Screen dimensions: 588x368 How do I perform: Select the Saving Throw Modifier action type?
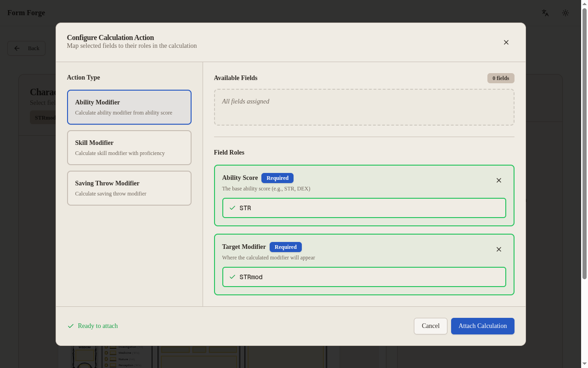[x=129, y=188]
